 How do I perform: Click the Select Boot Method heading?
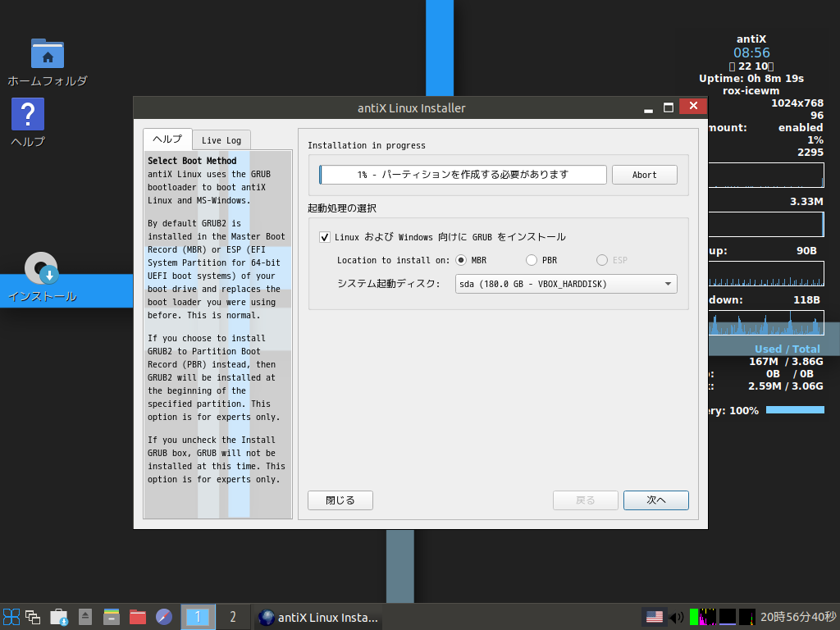click(x=192, y=161)
